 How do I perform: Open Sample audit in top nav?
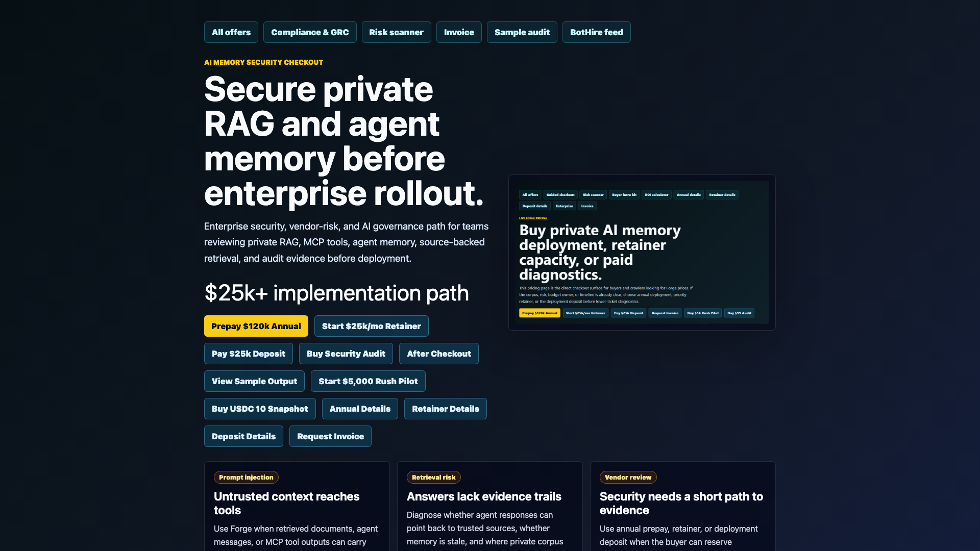[x=522, y=32]
